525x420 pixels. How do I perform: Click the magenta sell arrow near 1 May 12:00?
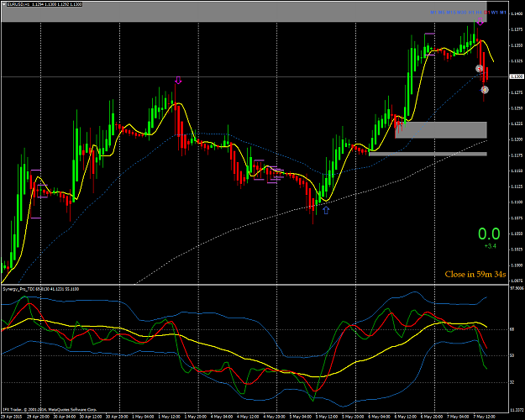[x=178, y=80]
